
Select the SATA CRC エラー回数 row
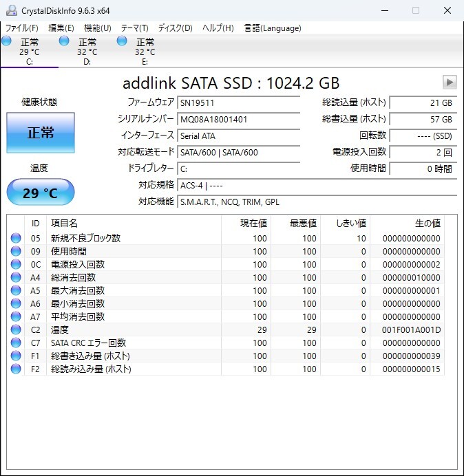coord(226,343)
